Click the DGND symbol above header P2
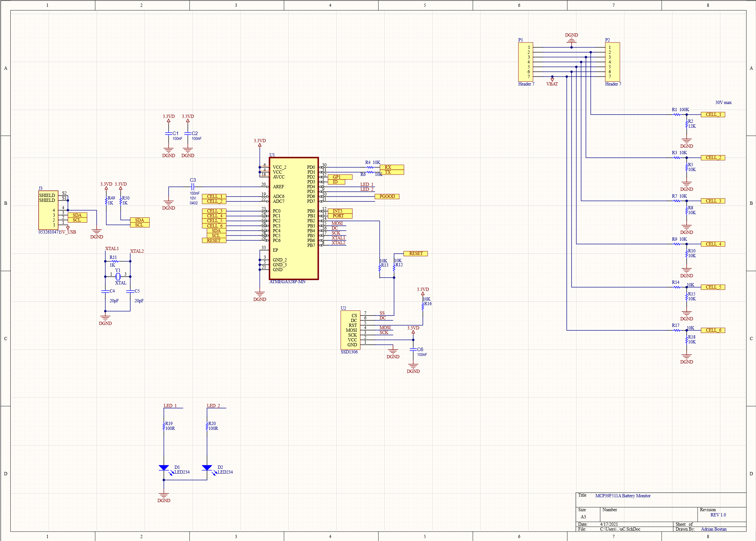This screenshot has height=541, width=756. pyautogui.click(x=571, y=40)
